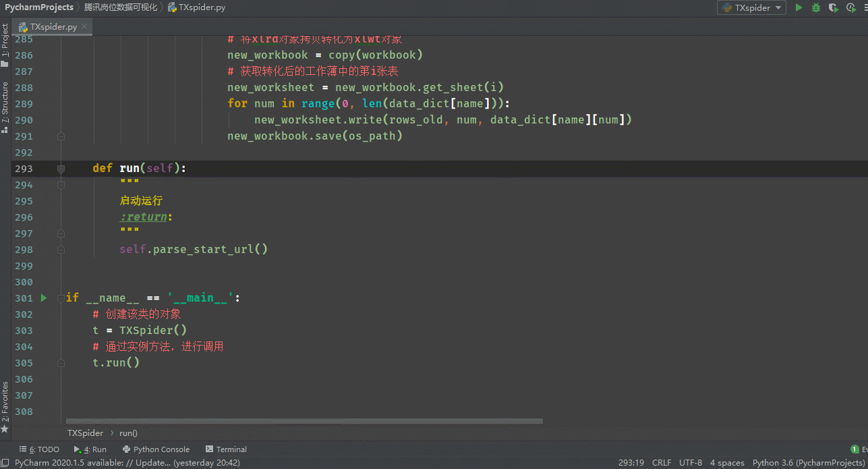Open the Python Console tool window
Viewport: 868px width, 469px height.
[x=156, y=449]
